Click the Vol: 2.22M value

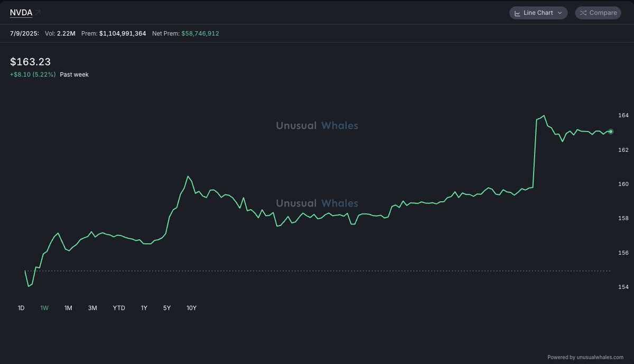[60, 33]
